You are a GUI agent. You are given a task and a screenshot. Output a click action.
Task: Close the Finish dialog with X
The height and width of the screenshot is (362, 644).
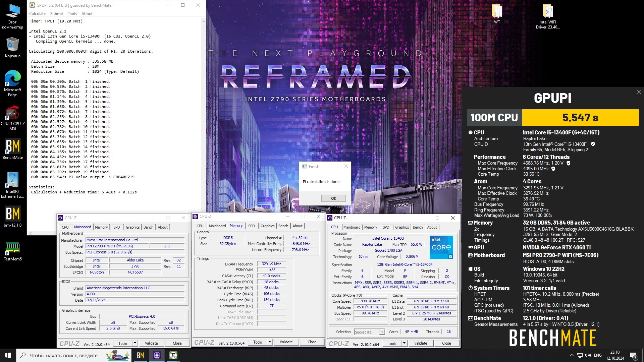tap(346, 166)
